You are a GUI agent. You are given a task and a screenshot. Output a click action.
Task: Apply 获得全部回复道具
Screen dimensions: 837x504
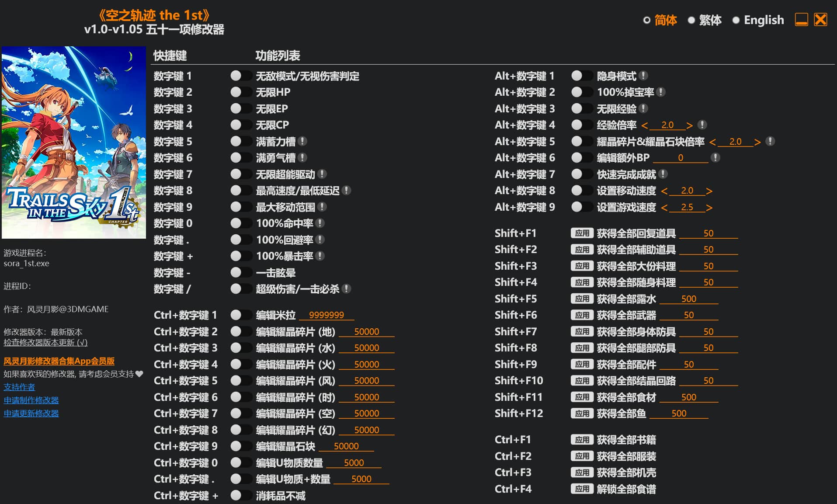tap(582, 233)
